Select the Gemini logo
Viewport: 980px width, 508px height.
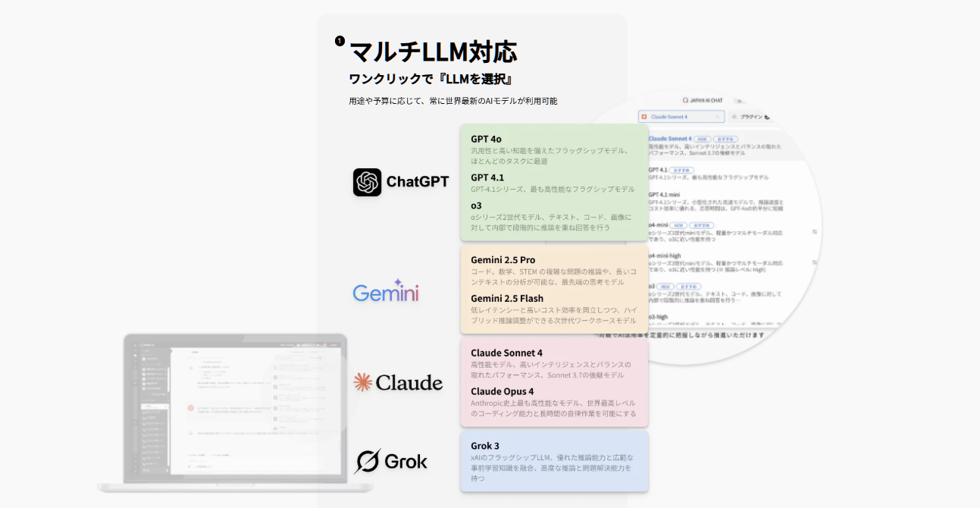click(387, 294)
